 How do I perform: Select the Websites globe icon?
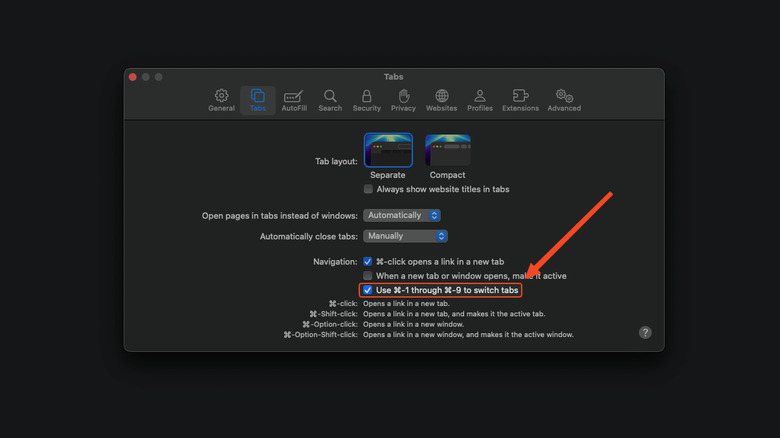pos(441,99)
